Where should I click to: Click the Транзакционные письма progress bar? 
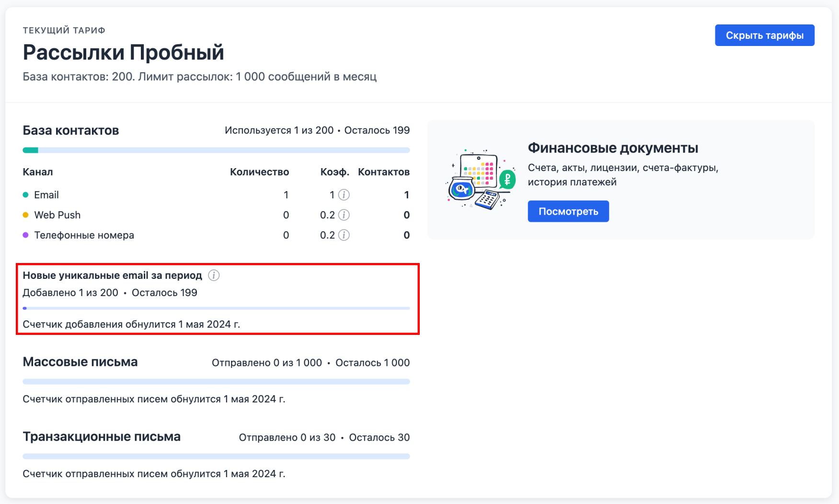point(216,457)
